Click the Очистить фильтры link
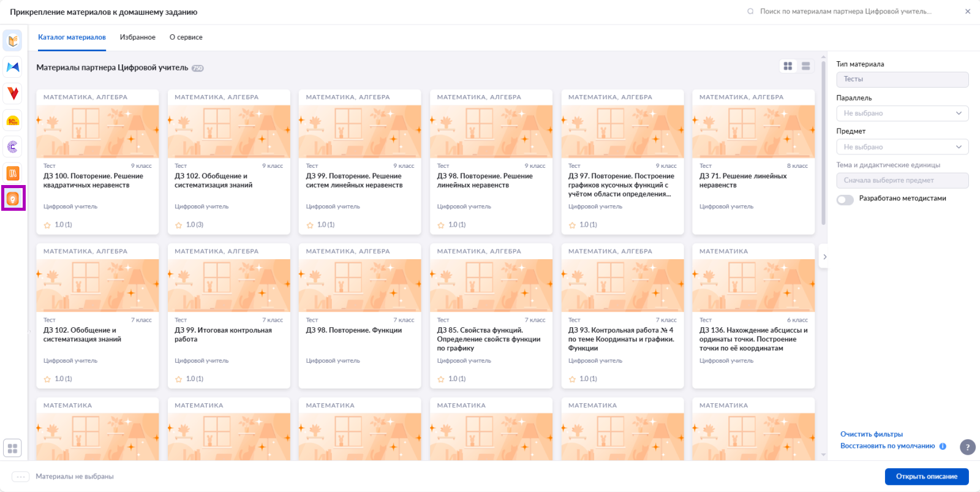Viewport: 980px width, 492px height. (872, 434)
